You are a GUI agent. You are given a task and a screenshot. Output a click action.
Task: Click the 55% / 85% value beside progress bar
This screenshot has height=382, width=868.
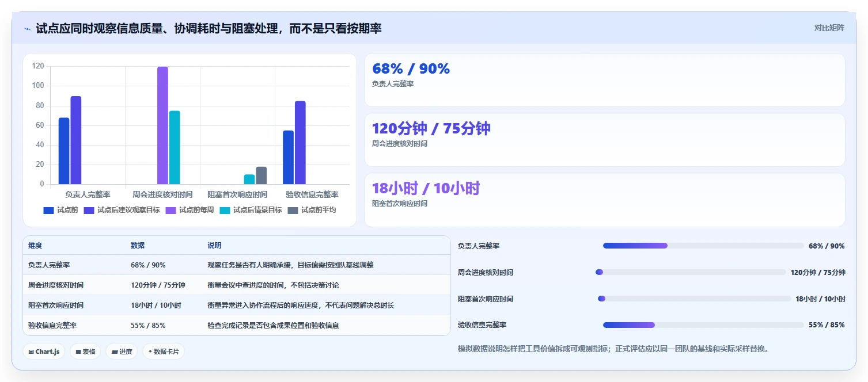coord(827,325)
